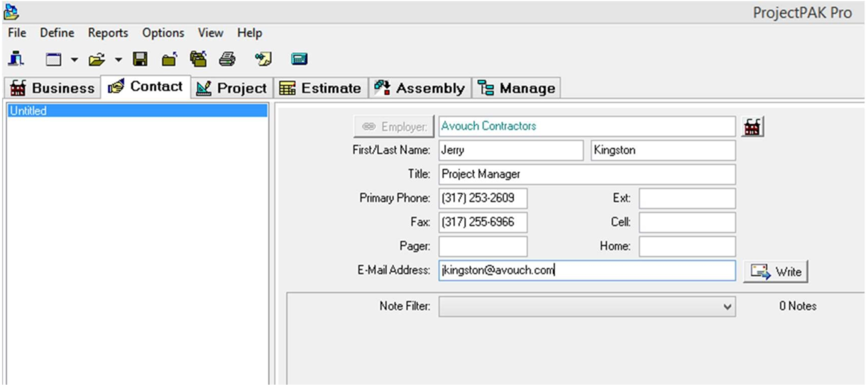Image resolution: width=868 pixels, height=385 pixels.
Task: Click the Save floppy disk icon
Action: coord(140,60)
